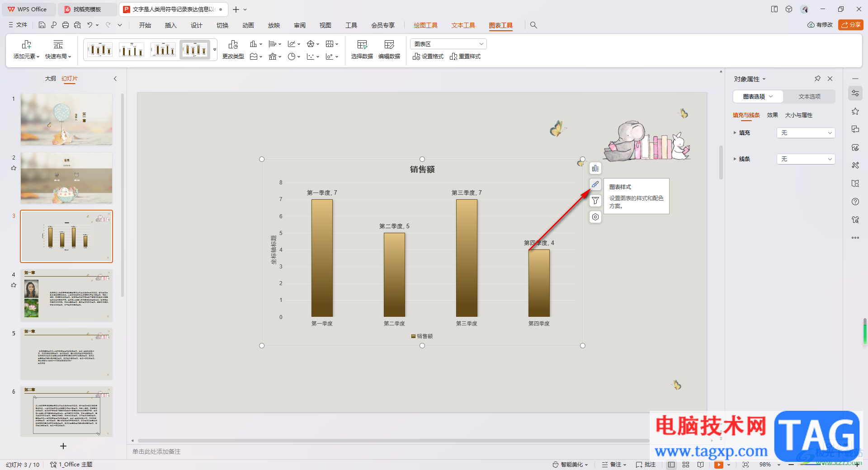Viewport: 868px width, 470px height.
Task: Open the 文件 menu
Action: tap(18, 25)
